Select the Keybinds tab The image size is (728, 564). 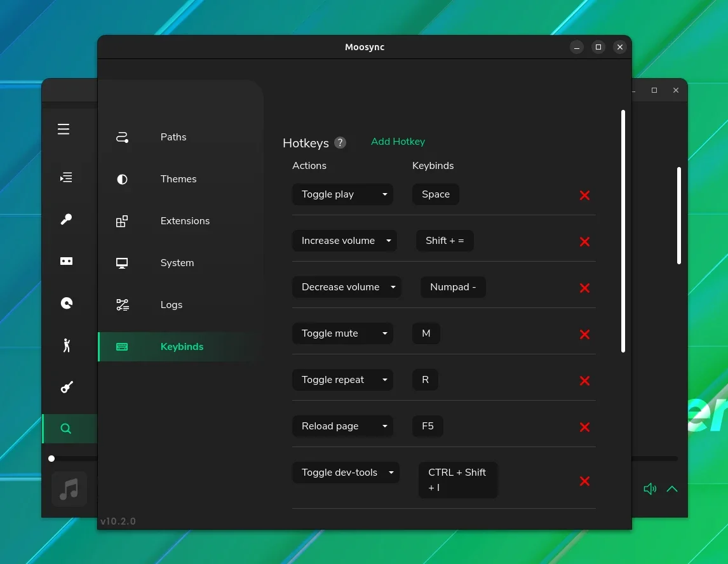coord(180,347)
